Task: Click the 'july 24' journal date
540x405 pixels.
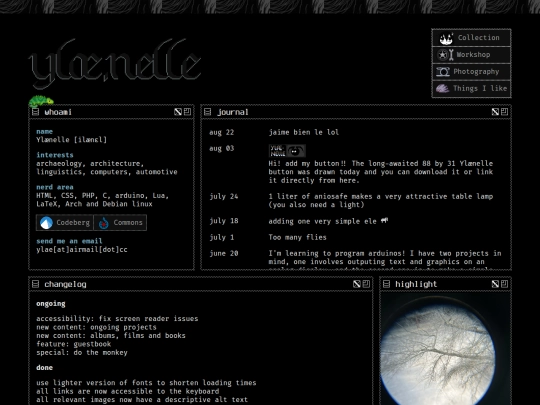Action: [x=224, y=196]
